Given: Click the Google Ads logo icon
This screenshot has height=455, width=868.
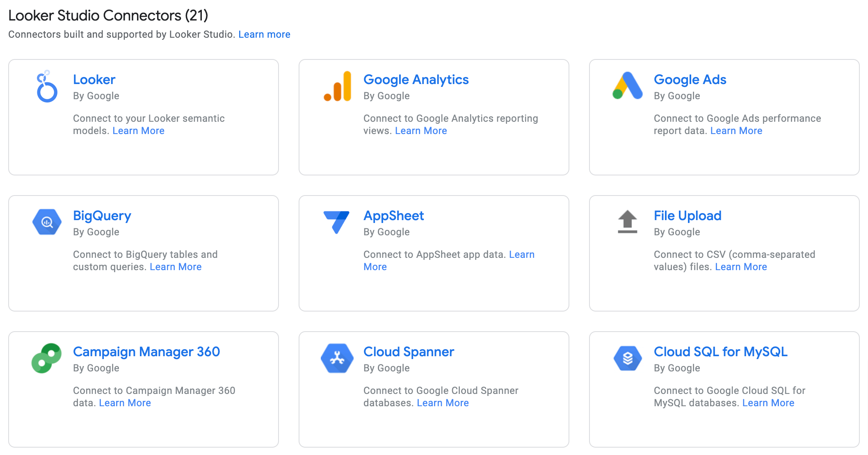Looking at the screenshot, I should (628, 86).
